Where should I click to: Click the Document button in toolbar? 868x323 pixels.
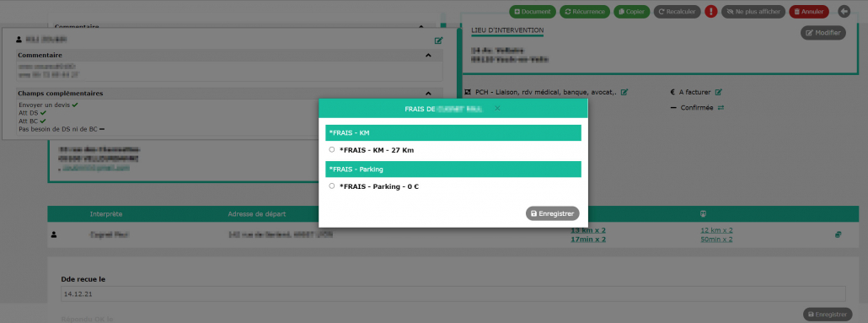[532, 12]
